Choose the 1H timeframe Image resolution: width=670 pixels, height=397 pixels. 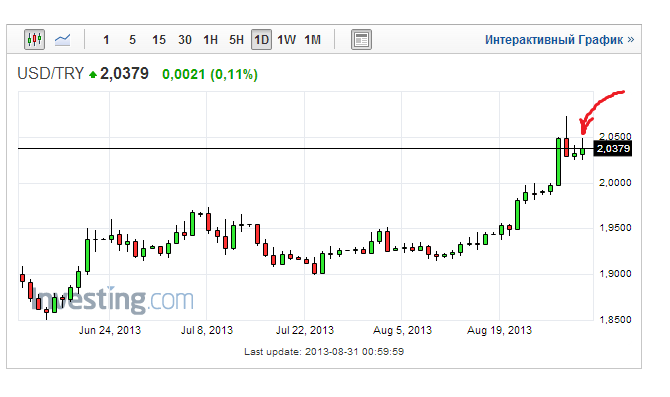210,40
